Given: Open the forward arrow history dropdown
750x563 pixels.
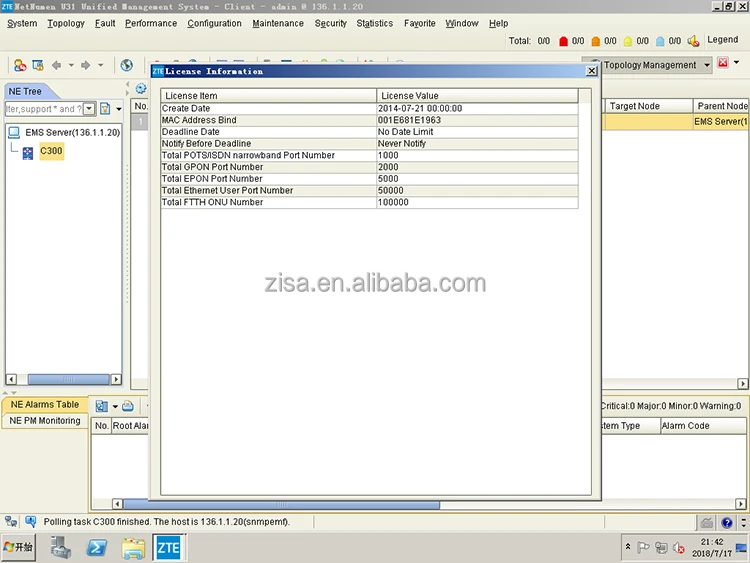Looking at the screenshot, I should click(x=101, y=65).
